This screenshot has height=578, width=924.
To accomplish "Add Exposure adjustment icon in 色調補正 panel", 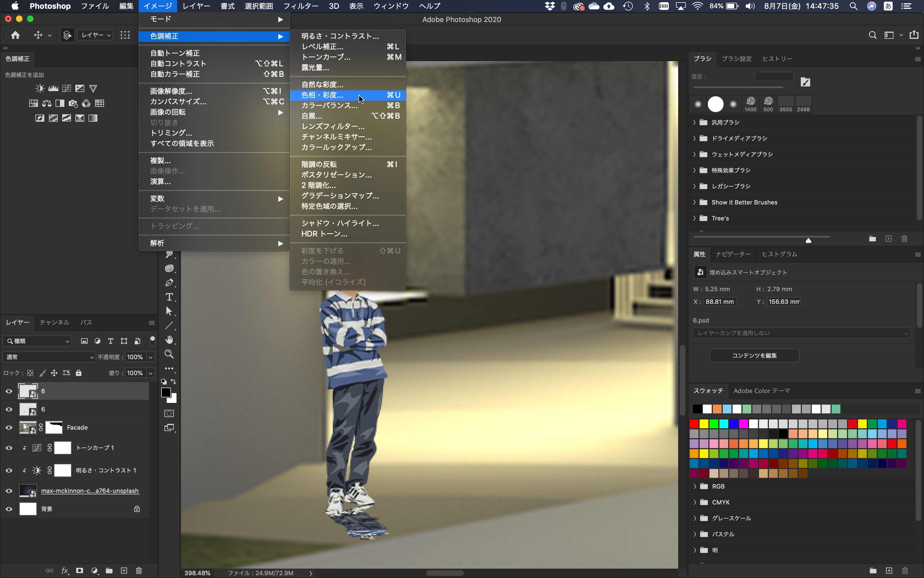I will (80, 89).
